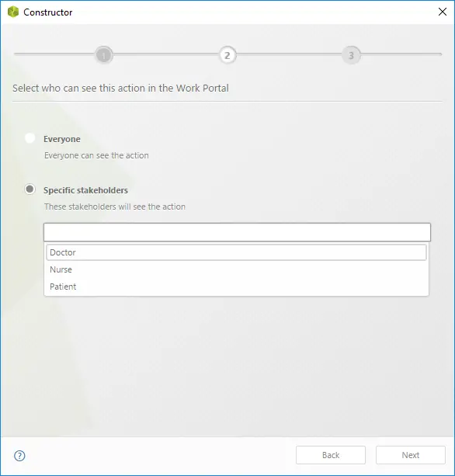Viewport: 455px width, 476px height.
Task: Click the Back button
Action: 331,455
